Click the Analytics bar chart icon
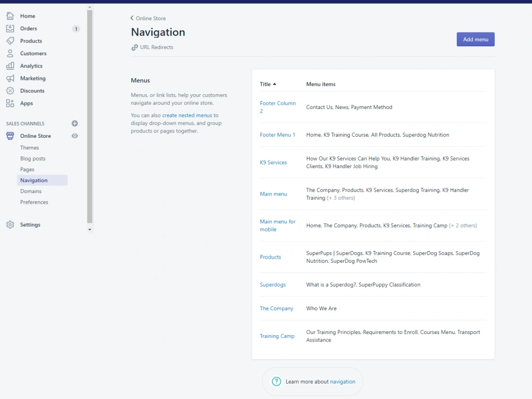532x399 pixels. [x=10, y=66]
